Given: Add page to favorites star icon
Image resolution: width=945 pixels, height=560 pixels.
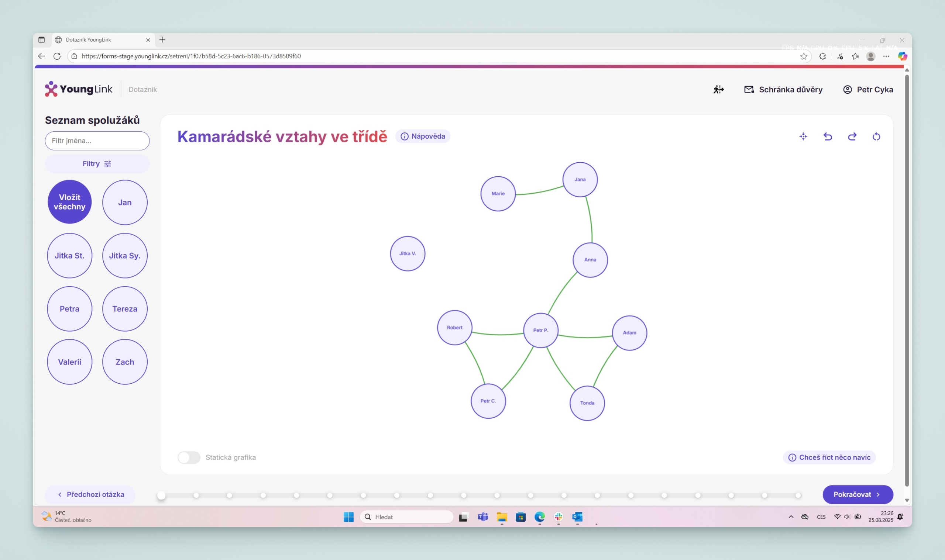Looking at the screenshot, I should pos(804,56).
